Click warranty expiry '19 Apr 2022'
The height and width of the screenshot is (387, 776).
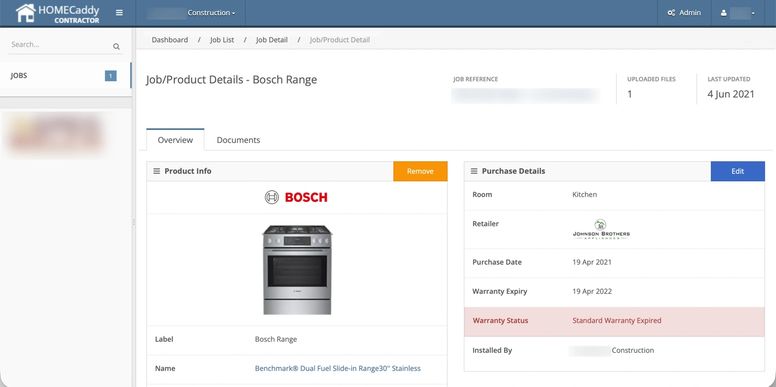[592, 291]
